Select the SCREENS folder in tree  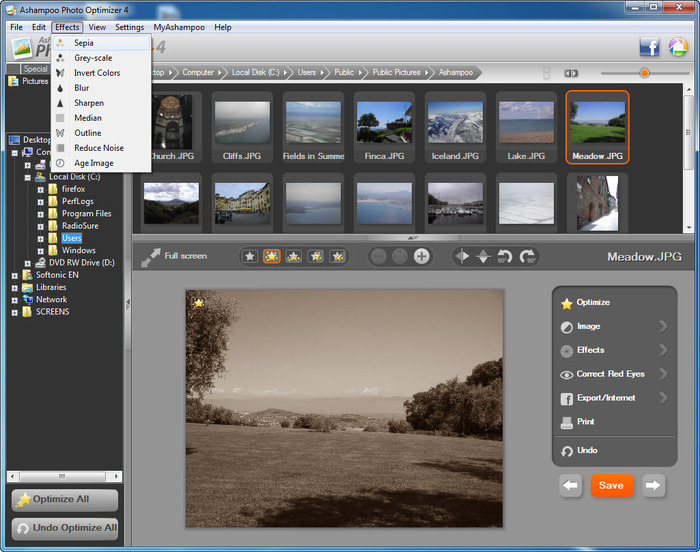click(x=52, y=312)
